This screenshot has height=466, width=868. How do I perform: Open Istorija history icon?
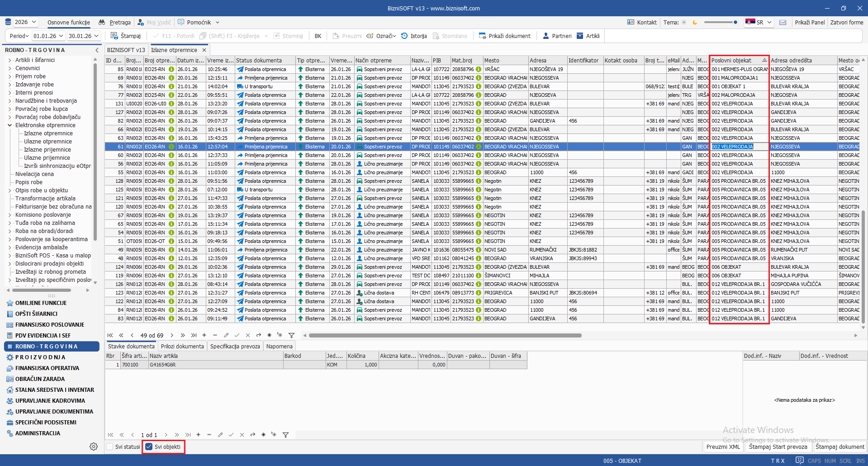[404, 36]
